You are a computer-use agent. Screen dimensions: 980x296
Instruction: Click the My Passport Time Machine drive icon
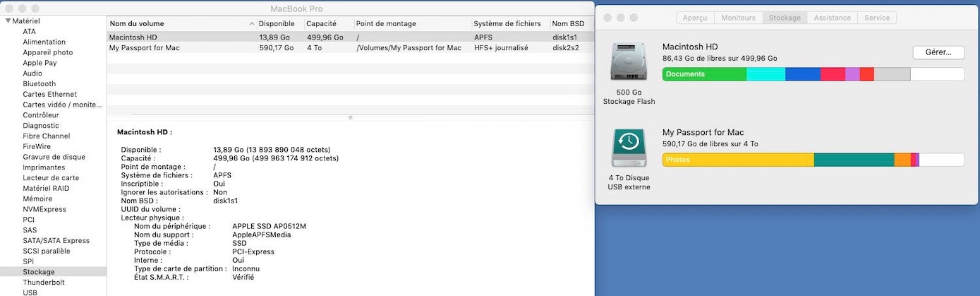(x=629, y=148)
